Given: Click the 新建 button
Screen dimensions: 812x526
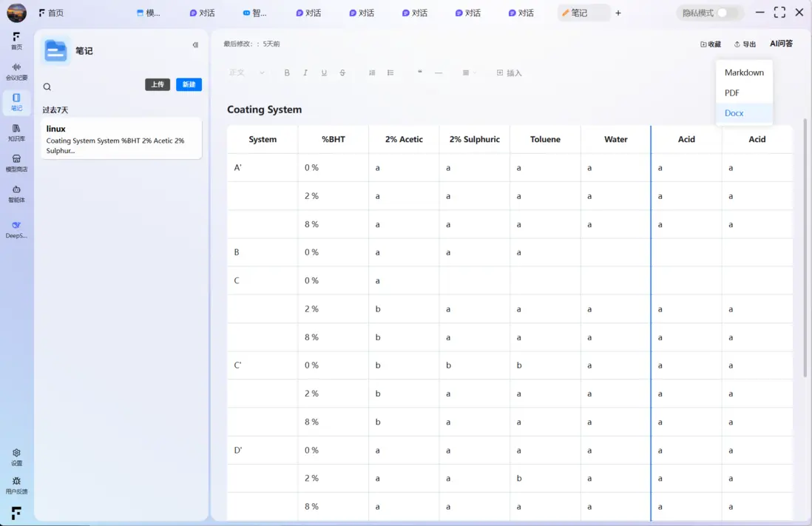Looking at the screenshot, I should pos(189,84).
